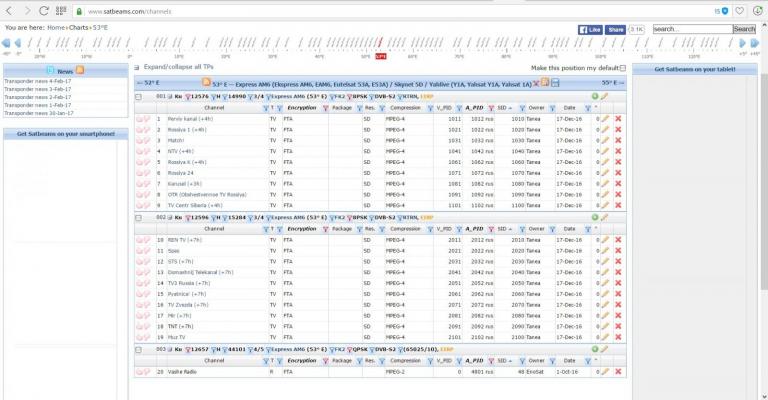Check the 'Make this position my default' box
The height and width of the screenshot is (400, 768).
(623, 68)
